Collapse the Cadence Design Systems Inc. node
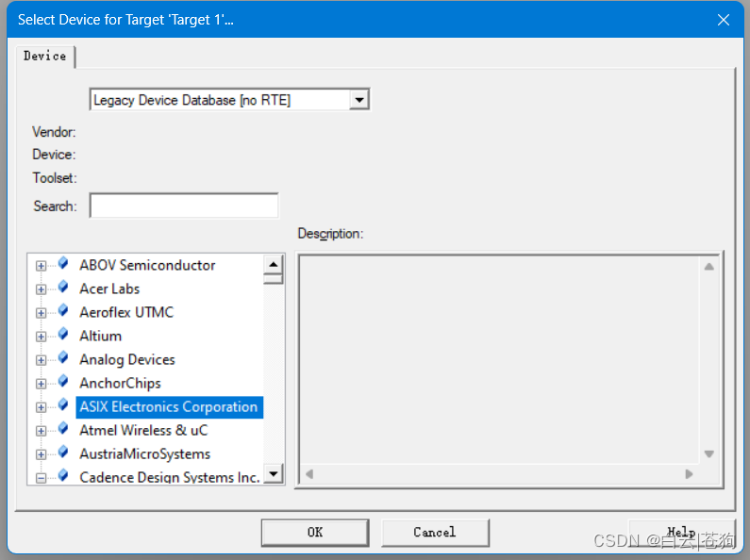The height and width of the screenshot is (560, 750). pyautogui.click(x=42, y=478)
